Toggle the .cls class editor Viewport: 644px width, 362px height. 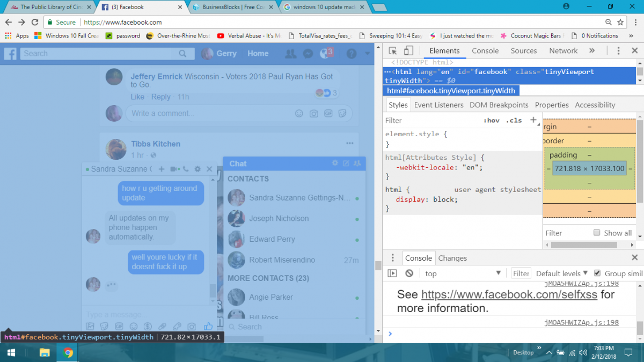coord(514,120)
